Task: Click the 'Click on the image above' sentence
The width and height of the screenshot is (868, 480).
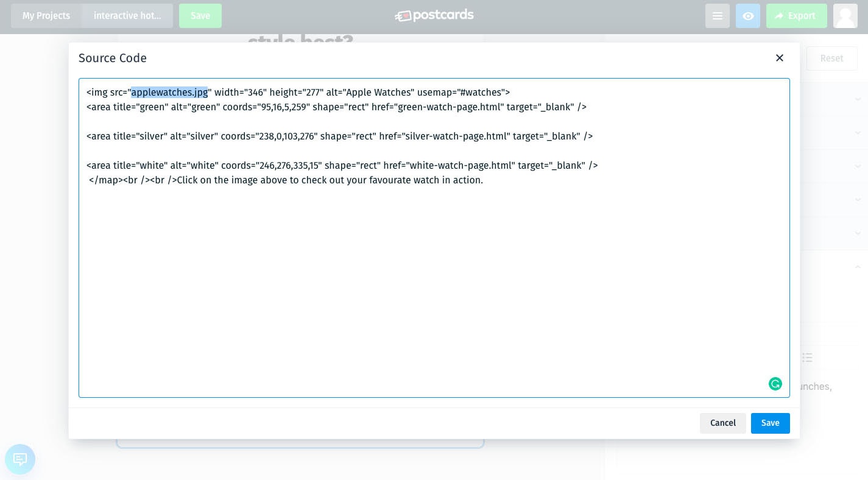Action: point(330,180)
